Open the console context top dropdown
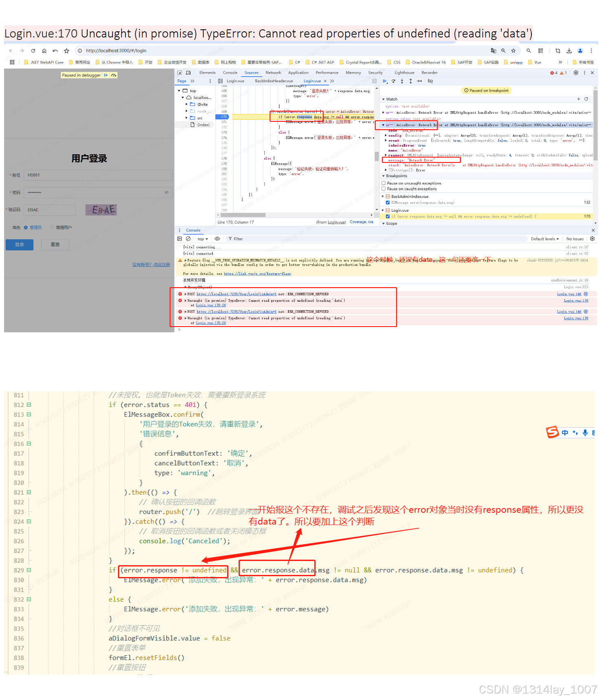This screenshot has height=700, width=599. click(203, 239)
